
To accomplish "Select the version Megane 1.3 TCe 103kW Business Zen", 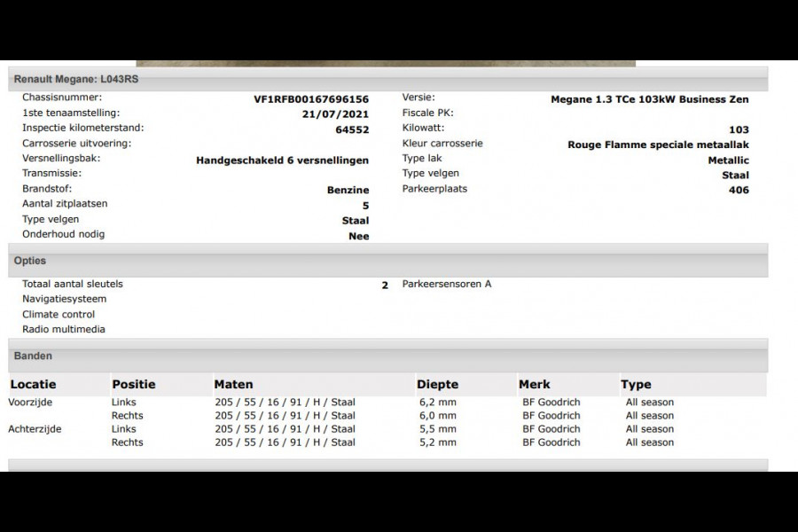I will (649, 99).
